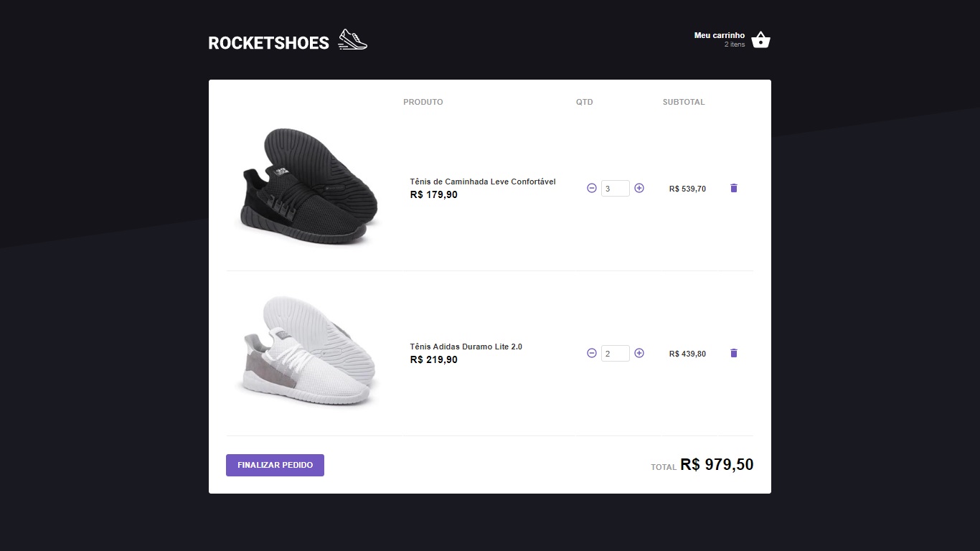Decrease Tênis de Caminhada quantity with minus icon

click(x=591, y=188)
